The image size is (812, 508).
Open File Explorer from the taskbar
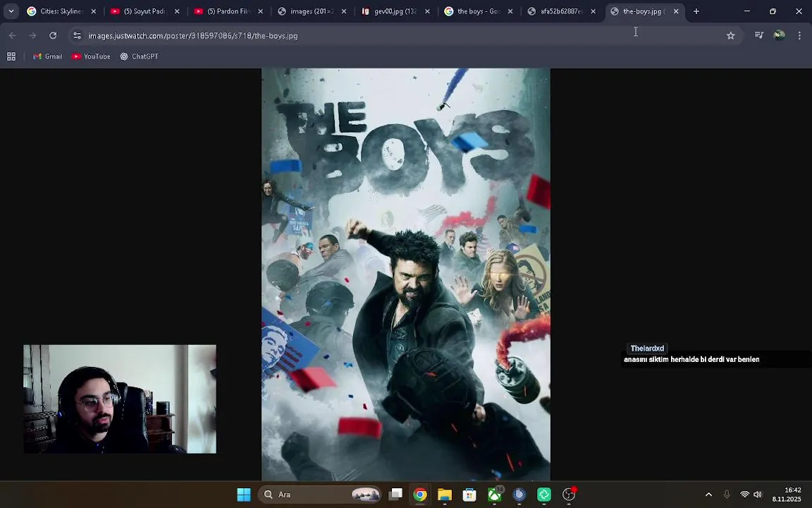(445, 495)
